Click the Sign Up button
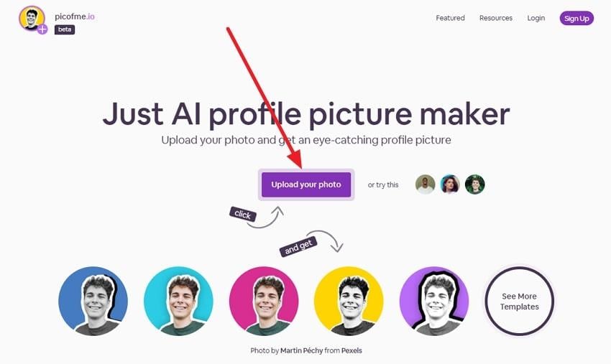 pyautogui.click(x=576, y=18)
